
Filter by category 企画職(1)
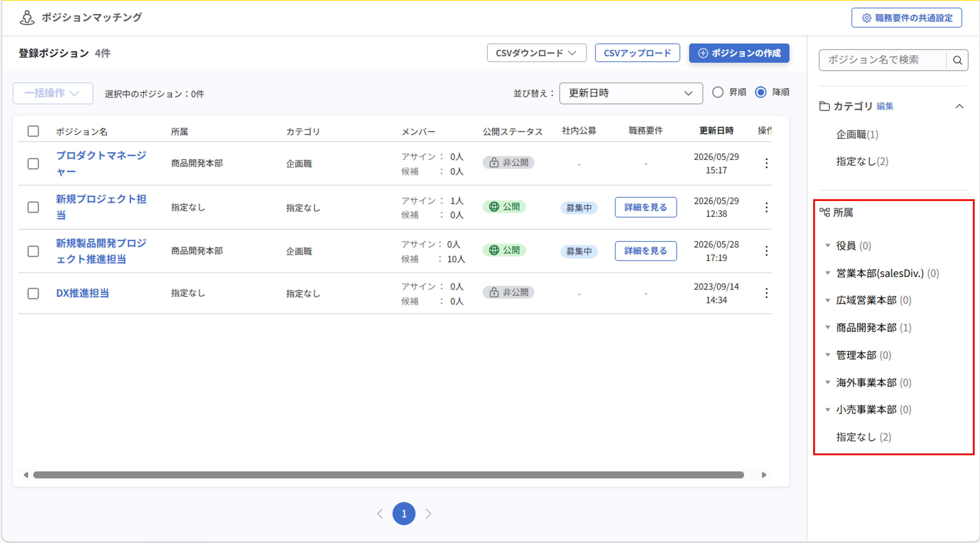(857, 134)
